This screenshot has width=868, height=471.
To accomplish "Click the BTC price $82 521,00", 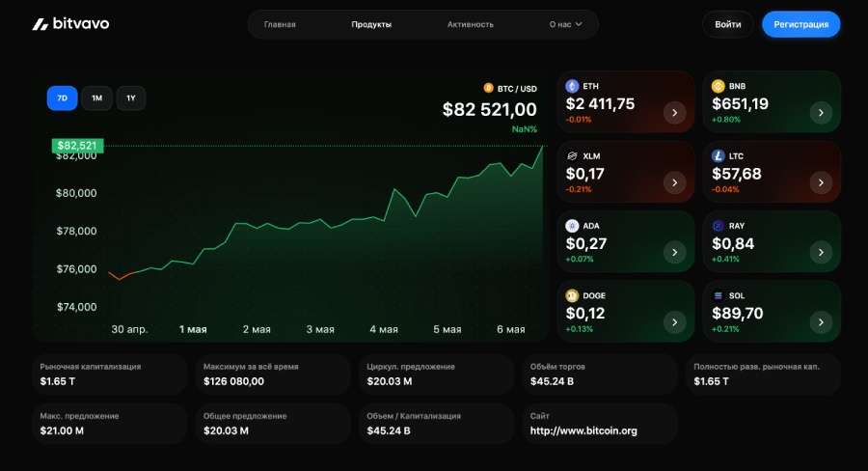I will click(489, 109).
